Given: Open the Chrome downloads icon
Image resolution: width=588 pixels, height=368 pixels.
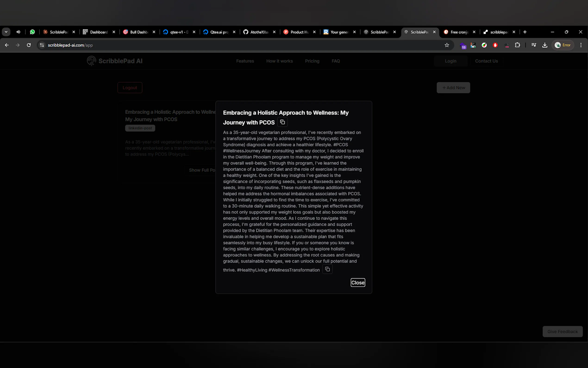Looking at the screenshot, I should pos(545,45).
